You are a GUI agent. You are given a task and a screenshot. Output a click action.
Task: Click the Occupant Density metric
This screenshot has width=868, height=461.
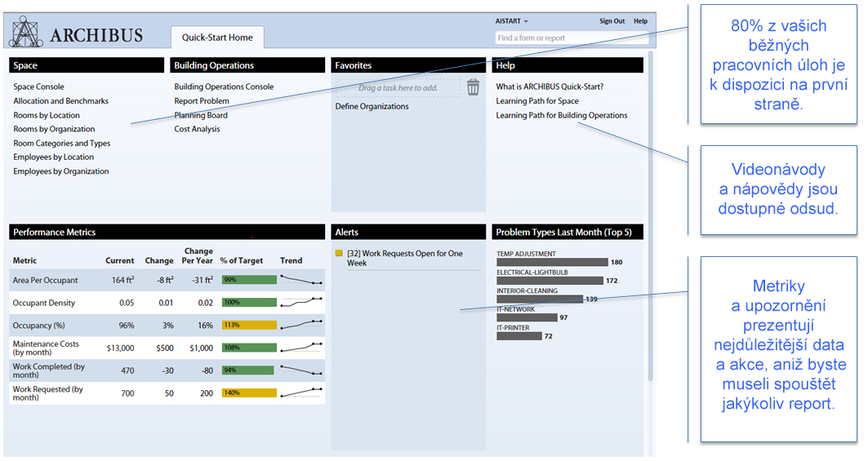[x=44, y=304]
